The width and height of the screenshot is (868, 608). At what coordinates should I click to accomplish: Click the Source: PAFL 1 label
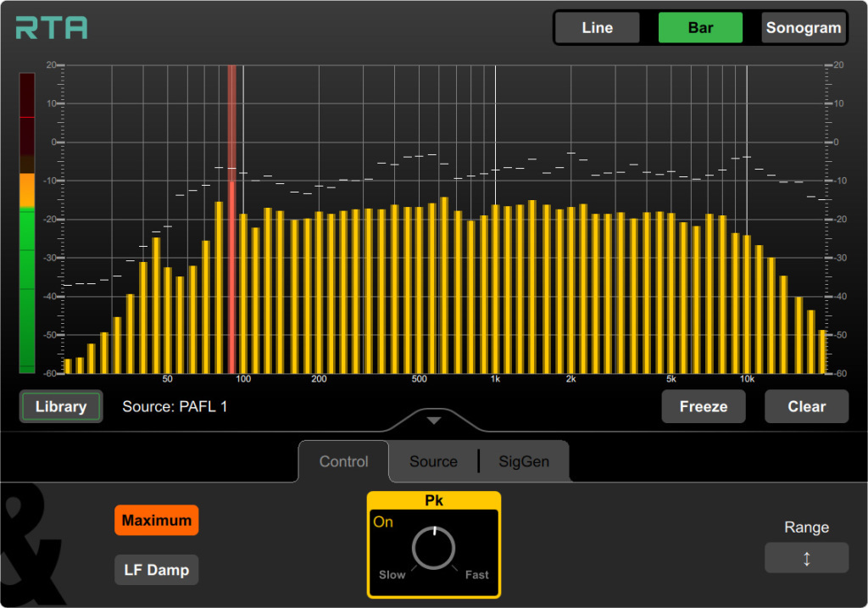click(175, 406)
